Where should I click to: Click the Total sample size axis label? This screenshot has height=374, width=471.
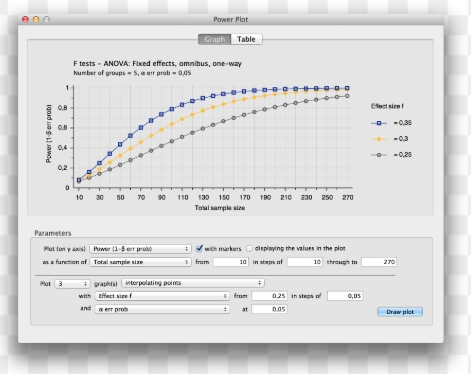click(220, 208)
